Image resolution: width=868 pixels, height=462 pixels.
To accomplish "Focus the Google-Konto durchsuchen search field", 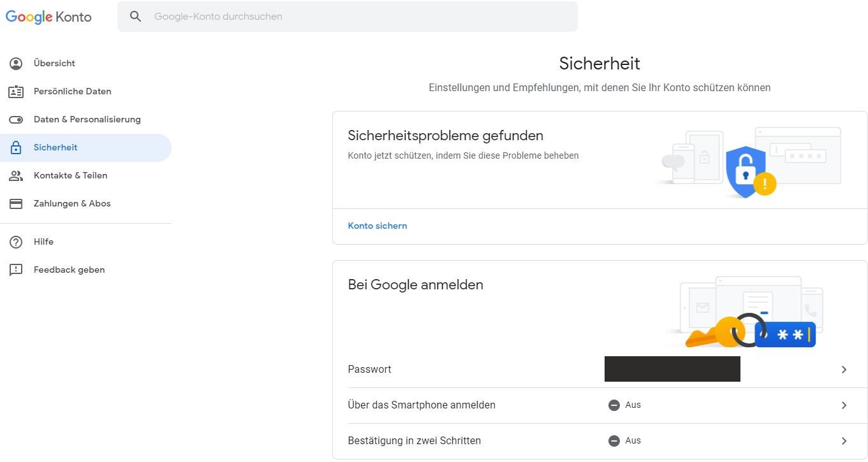I will point(348,17).
